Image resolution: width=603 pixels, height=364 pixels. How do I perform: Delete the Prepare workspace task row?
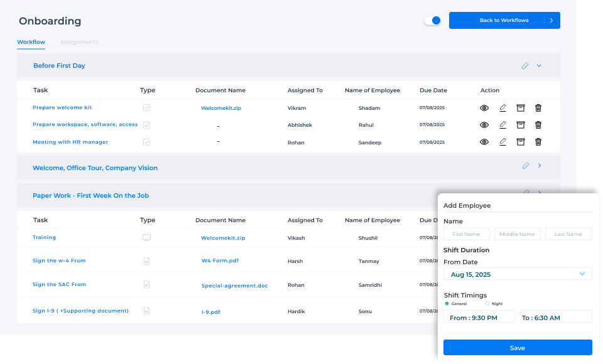point(538,125)
